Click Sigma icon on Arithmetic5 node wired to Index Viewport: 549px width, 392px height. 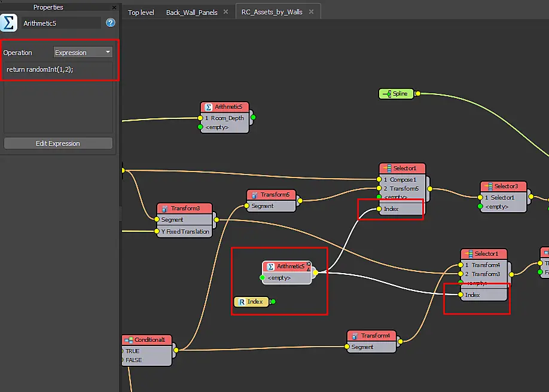(x=271, y=267)
